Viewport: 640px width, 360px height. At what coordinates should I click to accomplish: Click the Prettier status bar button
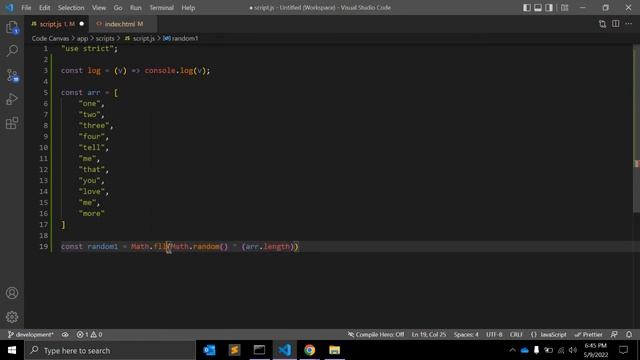pos(589,335)
